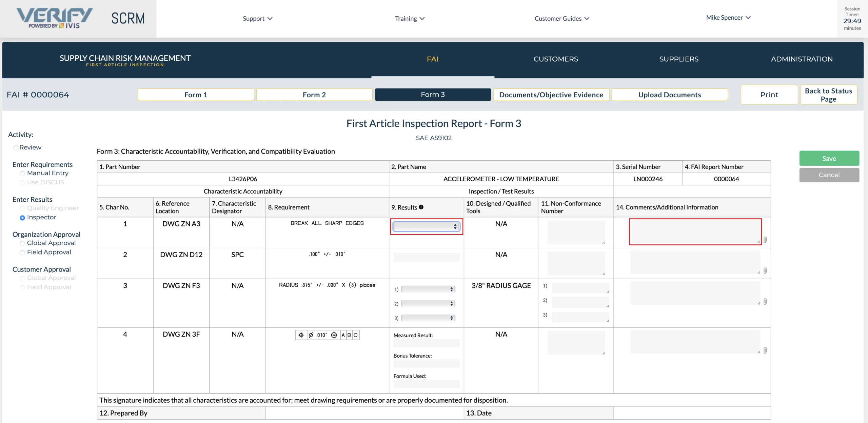The image size is (868, 423).
Task: Open Results dropdown 1) for characteristic 3
Action: tap(428, 289)
